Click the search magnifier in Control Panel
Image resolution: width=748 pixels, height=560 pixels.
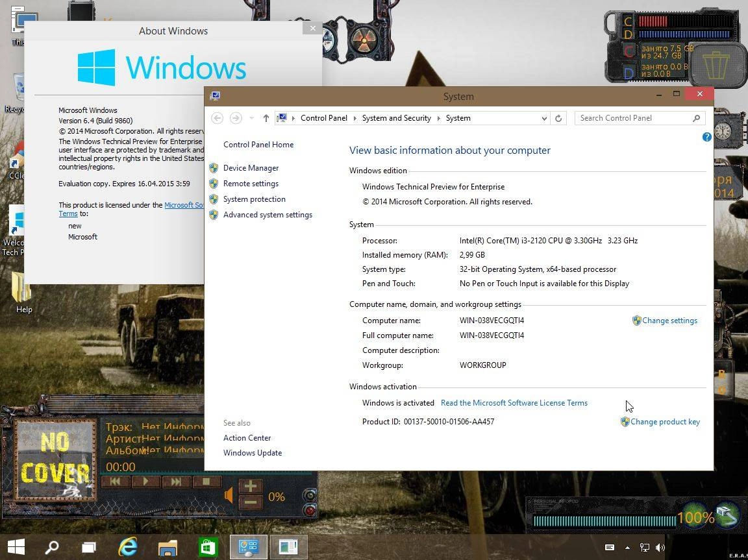(x=697, y=118)
